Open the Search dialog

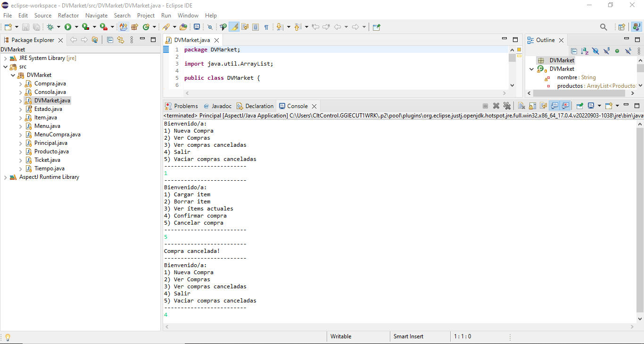click(604, 27)
